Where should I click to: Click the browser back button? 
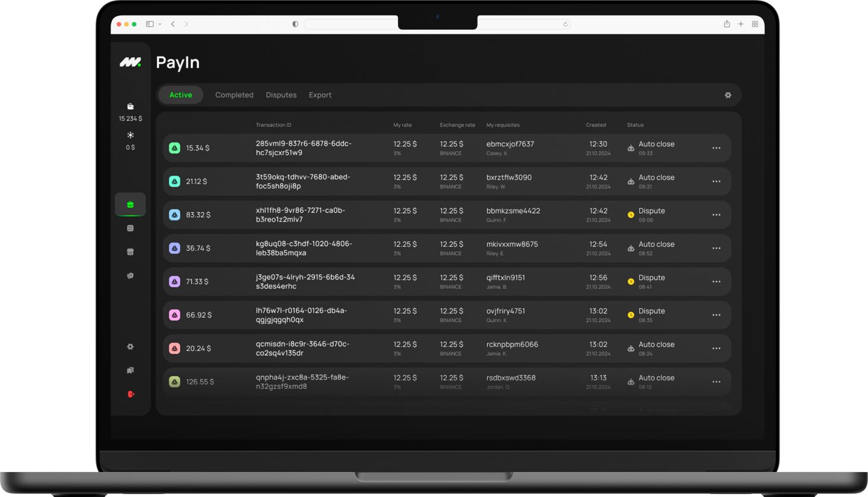point(173,24)
